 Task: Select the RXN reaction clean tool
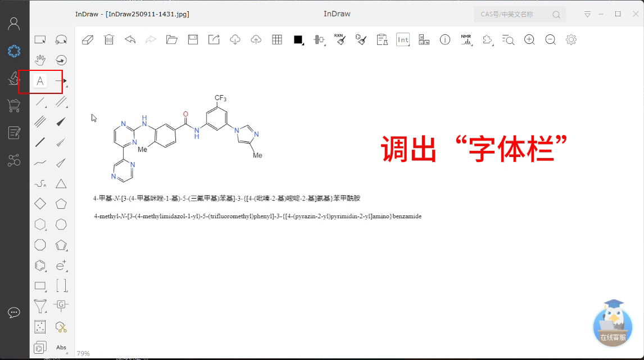(339, 39)
